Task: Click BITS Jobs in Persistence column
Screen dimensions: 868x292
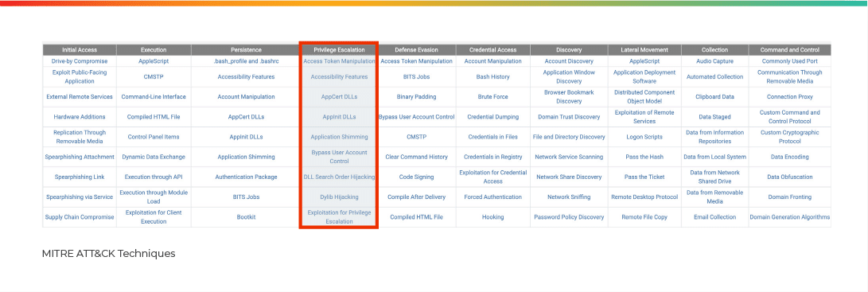Action: 247,197
